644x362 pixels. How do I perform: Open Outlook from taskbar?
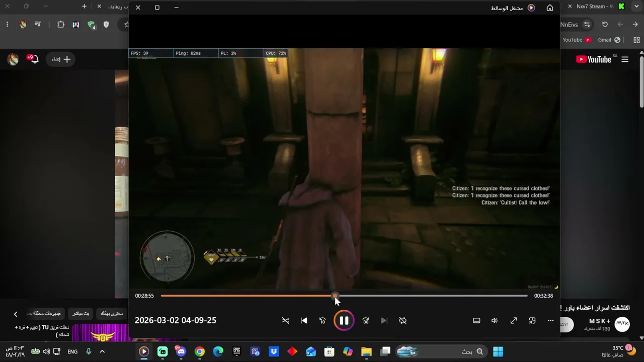pyautogui.click(x=310, y=351)
